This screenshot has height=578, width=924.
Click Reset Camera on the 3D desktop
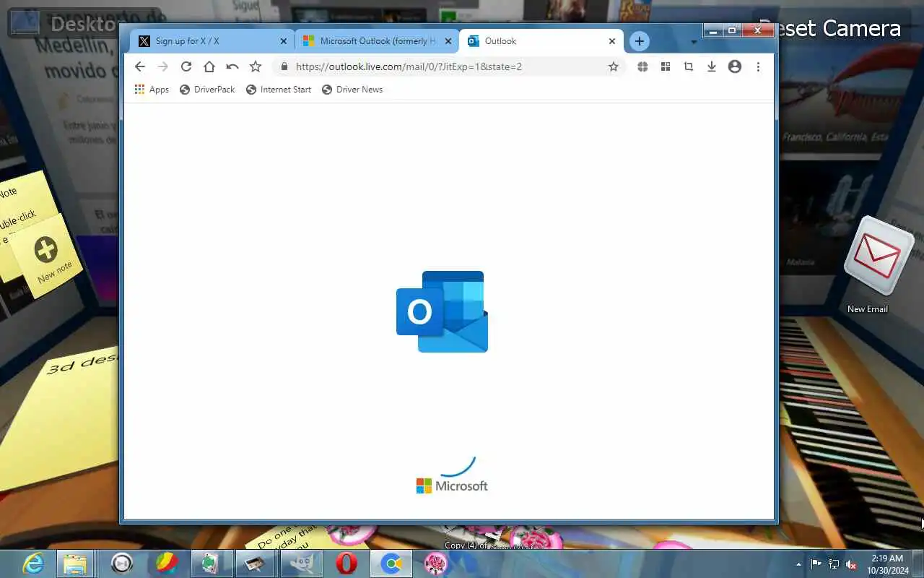[x=830, y=28]
